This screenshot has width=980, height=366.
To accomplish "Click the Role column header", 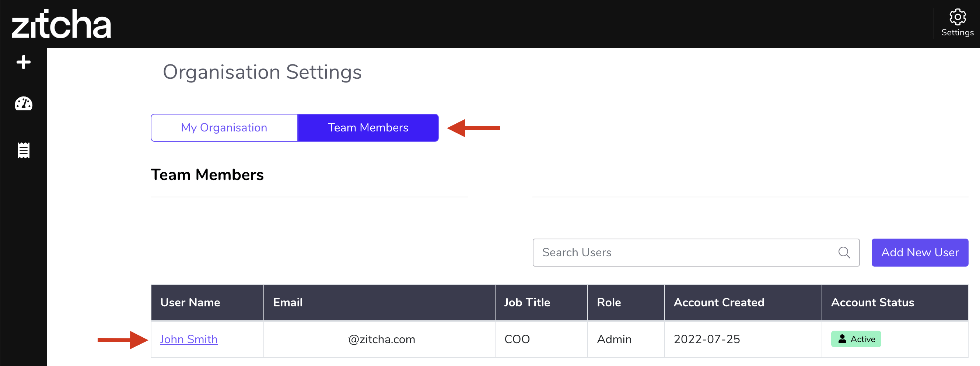I will 609,302.
